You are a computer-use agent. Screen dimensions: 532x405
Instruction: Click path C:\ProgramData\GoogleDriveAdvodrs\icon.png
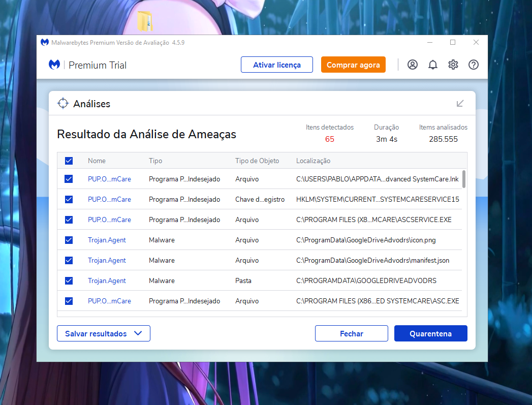click(x=366, y=240)
